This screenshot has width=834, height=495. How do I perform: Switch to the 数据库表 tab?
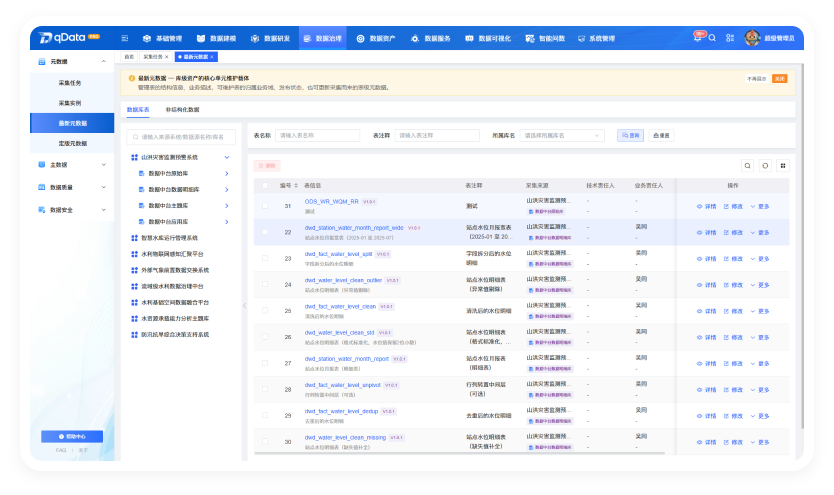coord(138,110)
